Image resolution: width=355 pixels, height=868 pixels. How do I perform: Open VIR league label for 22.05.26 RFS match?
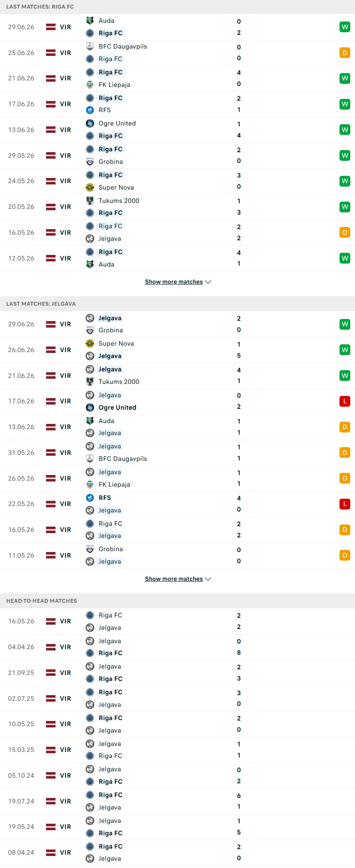tap(65, 504)
